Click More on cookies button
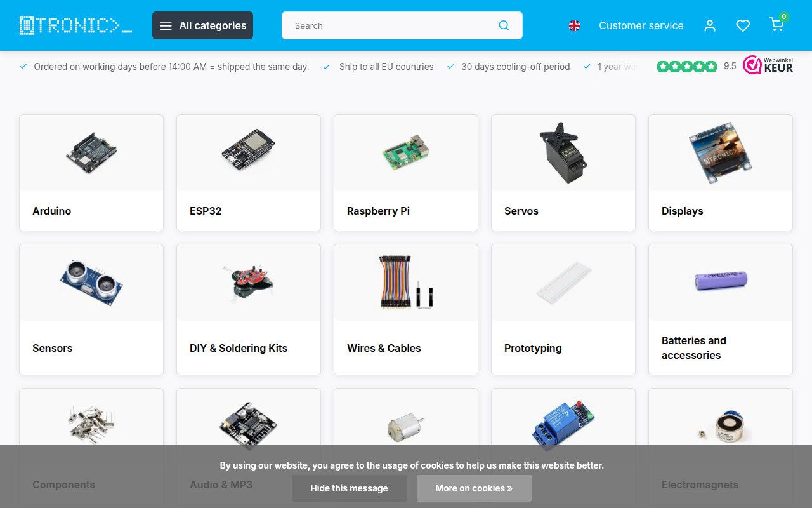 [474, 488]
